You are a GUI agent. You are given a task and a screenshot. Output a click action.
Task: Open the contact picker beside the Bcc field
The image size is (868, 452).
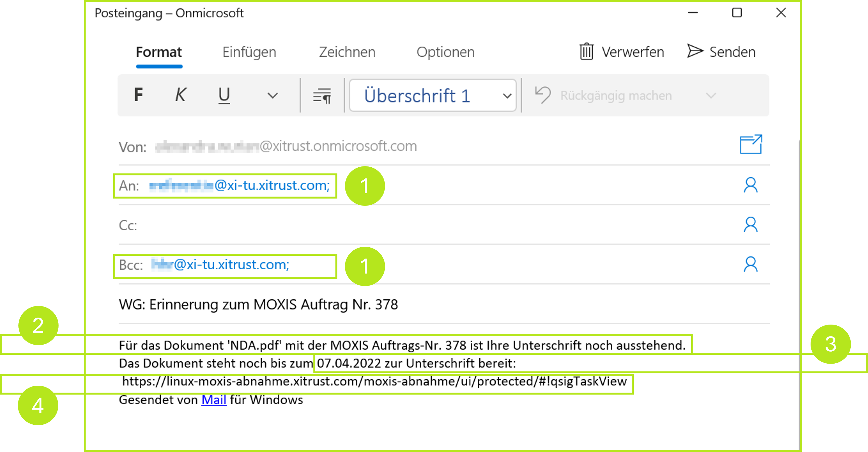[x=751, y=265]
